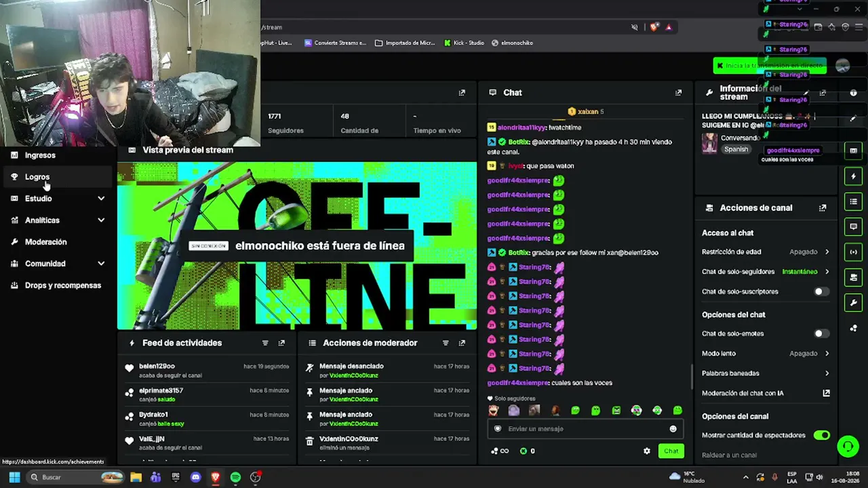Open elmonochiko bookmark
The image size is (868, 488).
(512, 43)
